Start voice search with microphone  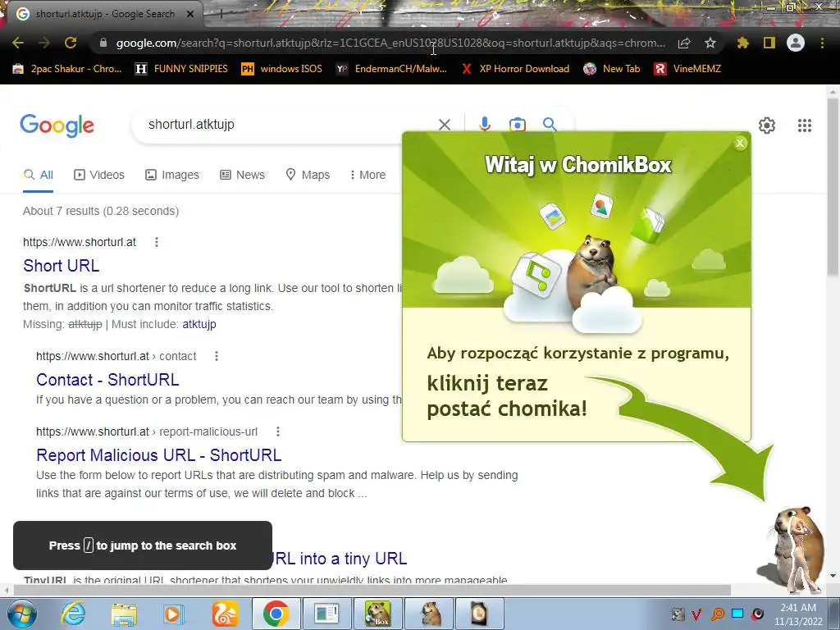[485, 125]
